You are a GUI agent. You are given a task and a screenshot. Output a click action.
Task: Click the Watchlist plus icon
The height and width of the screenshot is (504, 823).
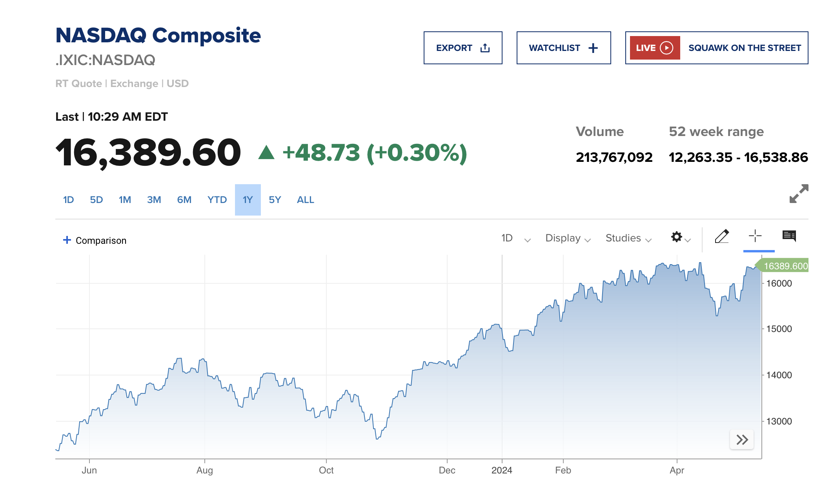(x=593, y=48)
